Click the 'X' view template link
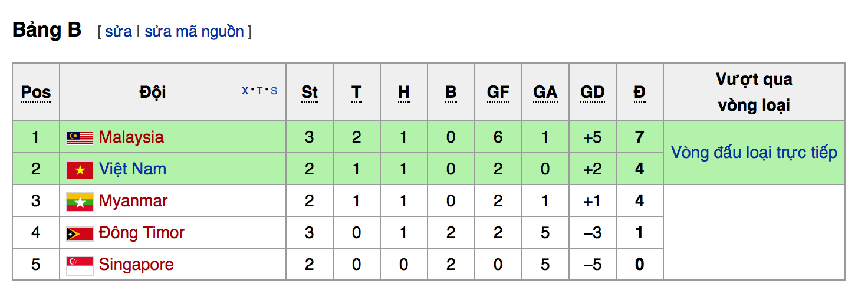Image resolution: width=868 pixels, height=290 pixels. point(245,91)
